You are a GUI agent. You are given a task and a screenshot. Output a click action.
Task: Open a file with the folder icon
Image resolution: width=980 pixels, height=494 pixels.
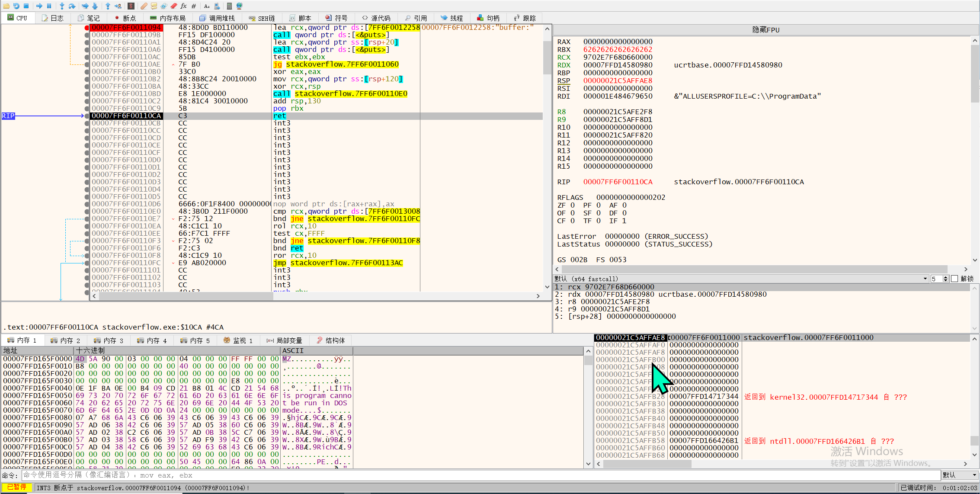[6, 6]
